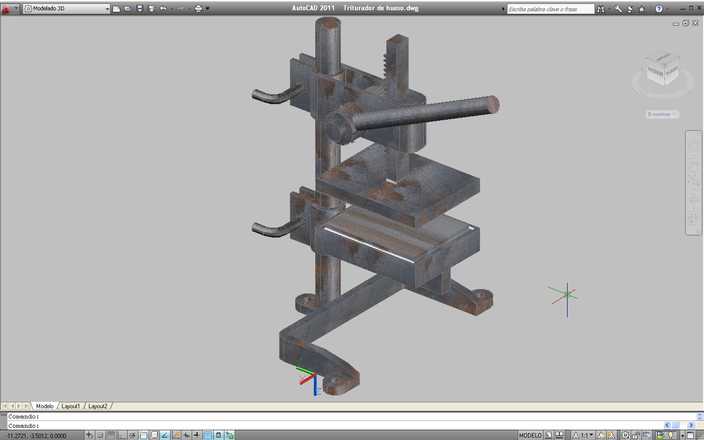The width and height of the screenshot is (704, 440).
Task: Open the Communication Center icon
Action: 630,9
